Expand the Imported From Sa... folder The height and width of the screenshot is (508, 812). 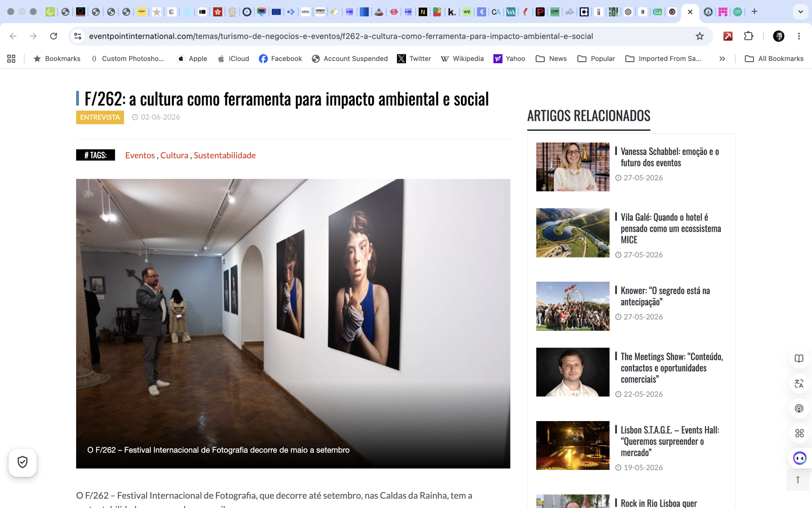coord(663,59)
